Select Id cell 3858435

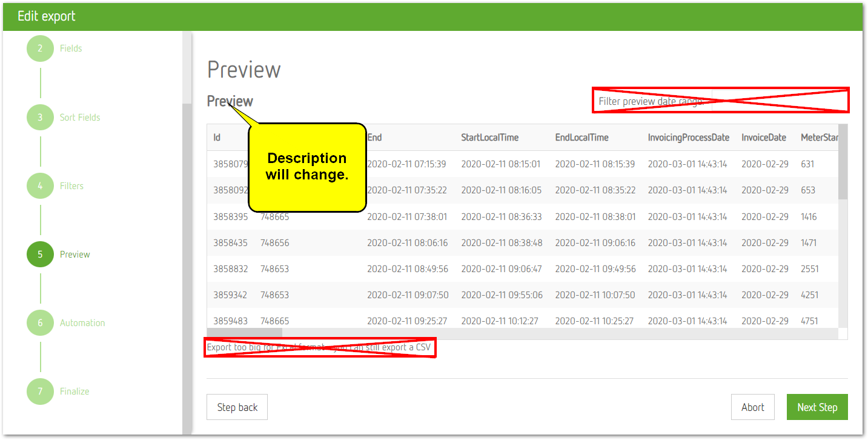pos(230,242)
